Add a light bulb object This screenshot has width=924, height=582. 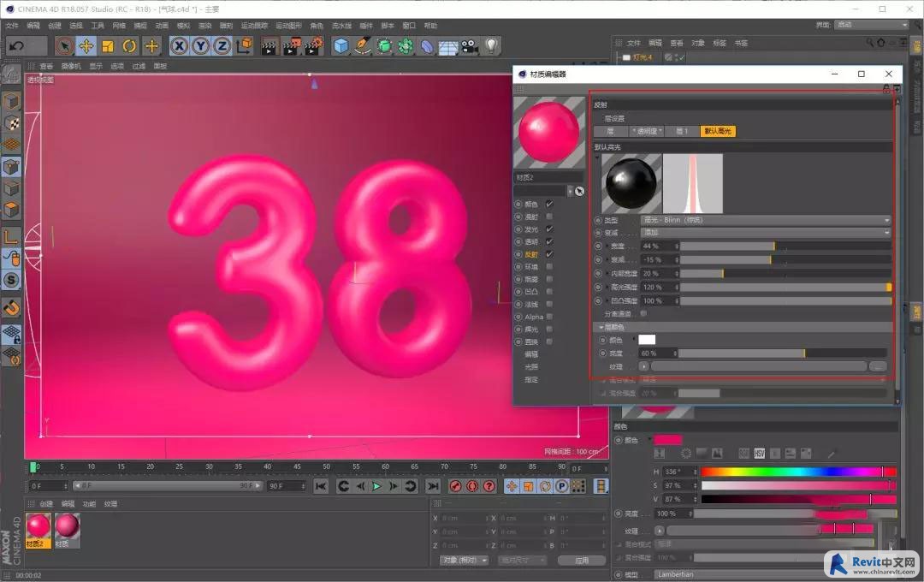491,45
